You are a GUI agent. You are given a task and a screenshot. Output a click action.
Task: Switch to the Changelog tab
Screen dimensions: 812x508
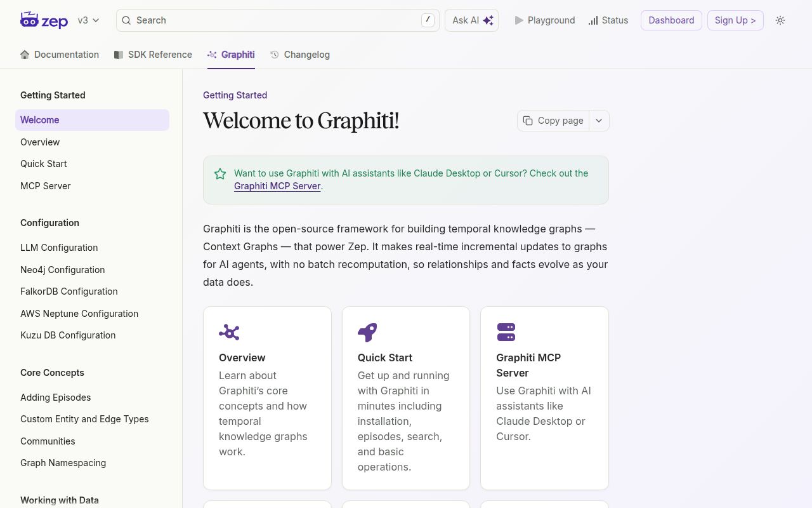[300, 55]
